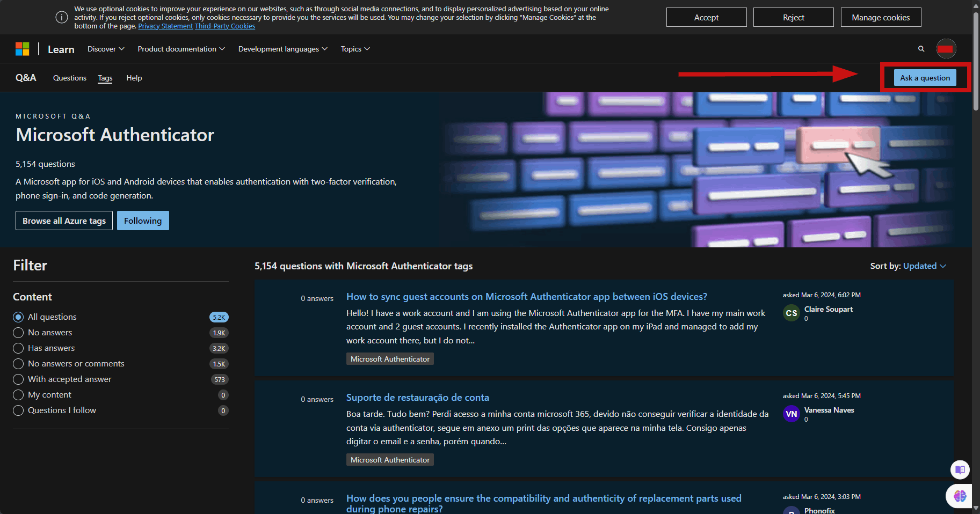Viewport: 980px width, 514px height.
Task: Expand the Development languages dropdown
Action: coord(282,49)
